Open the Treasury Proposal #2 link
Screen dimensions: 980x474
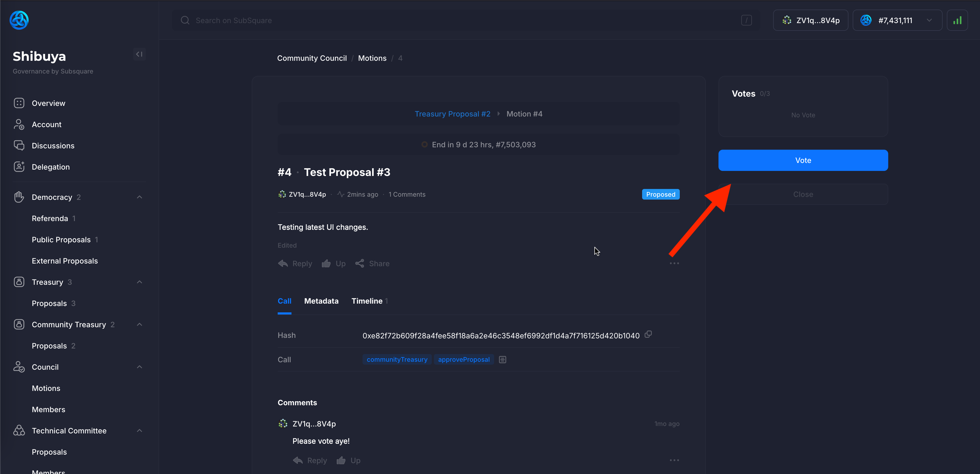point(452,113)
